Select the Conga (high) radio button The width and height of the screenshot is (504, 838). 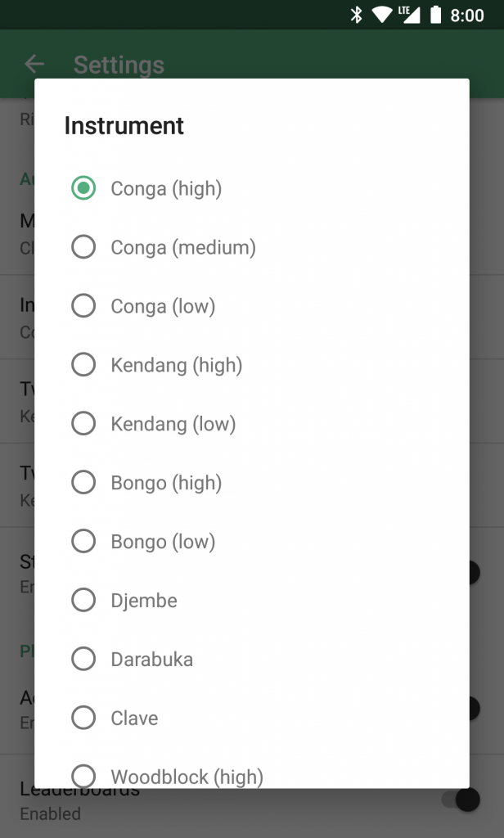83,188
